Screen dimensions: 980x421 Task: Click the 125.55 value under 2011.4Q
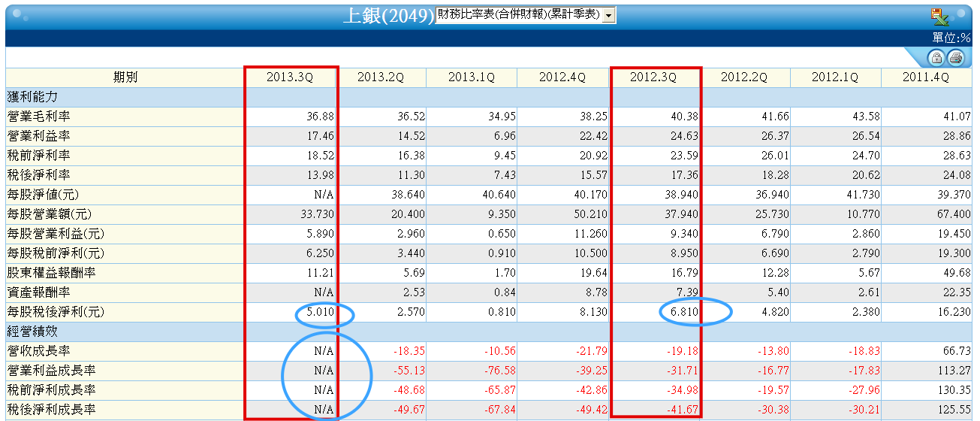click(x=956, y=410)
